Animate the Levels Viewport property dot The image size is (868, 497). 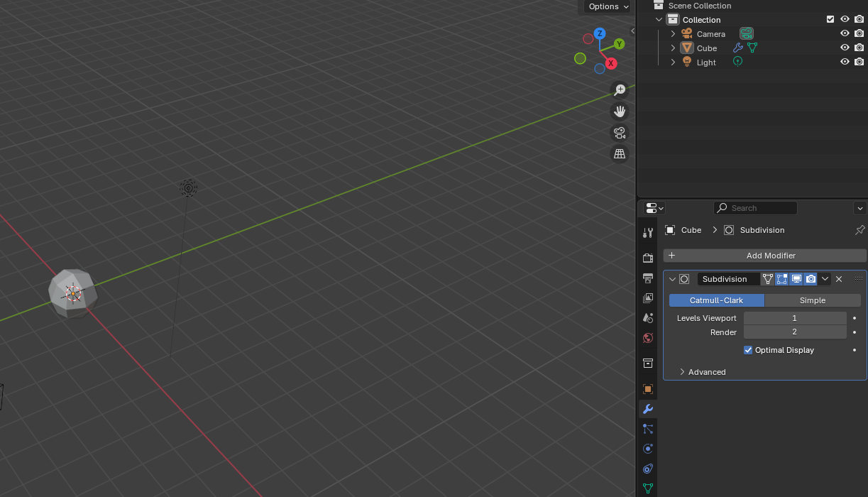(855, 318)
